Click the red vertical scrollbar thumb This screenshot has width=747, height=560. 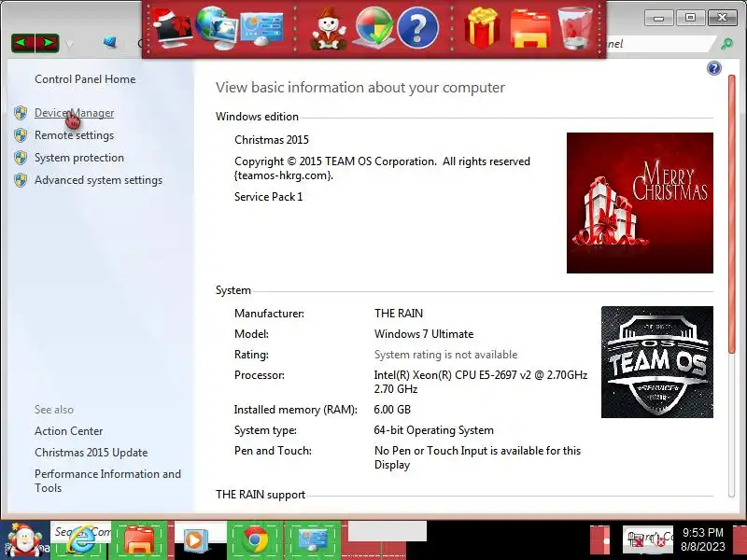pyautogui.click(x=732, y=215)
